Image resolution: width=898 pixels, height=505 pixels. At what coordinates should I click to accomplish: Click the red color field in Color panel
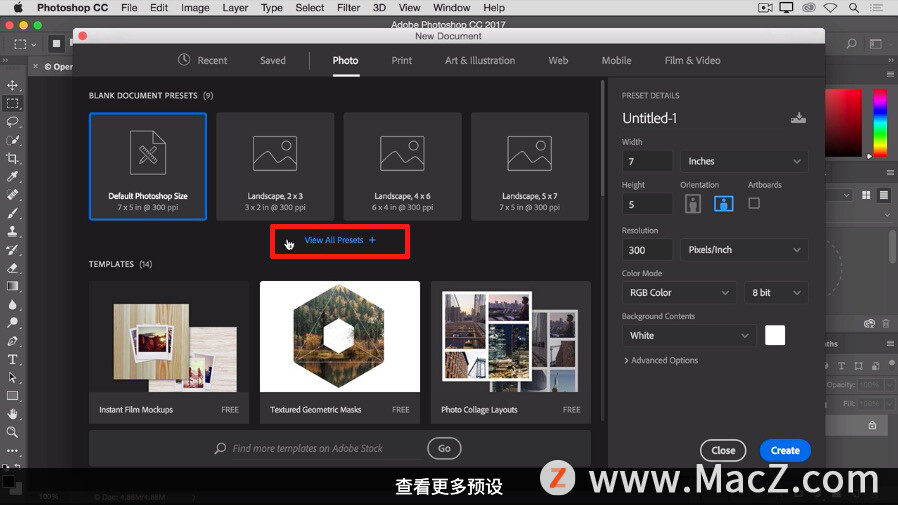(x=844, y=123)
